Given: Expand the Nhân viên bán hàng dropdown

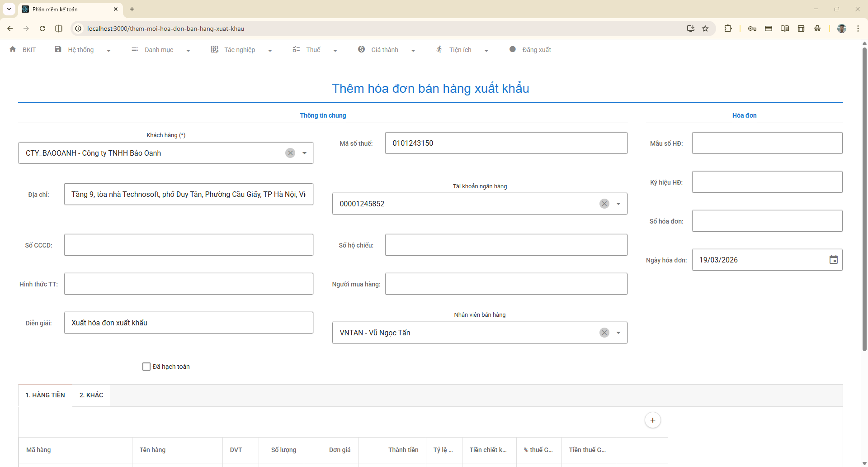Looking at the screenshot, I should pos(618,333).
